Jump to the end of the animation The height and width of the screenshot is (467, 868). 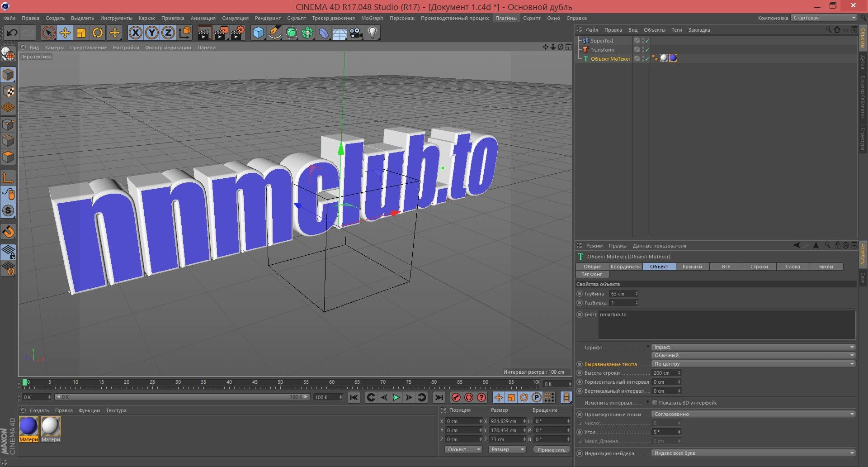click(439, 397)
